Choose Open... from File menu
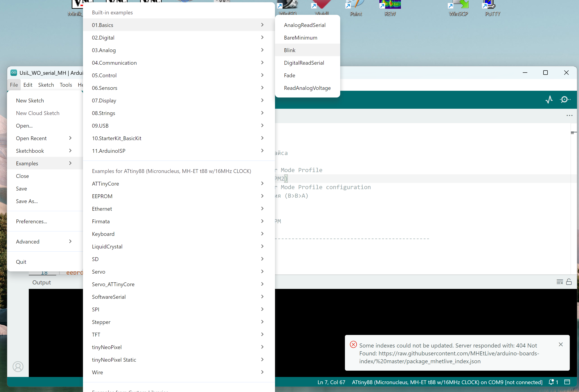 (45, 126)
